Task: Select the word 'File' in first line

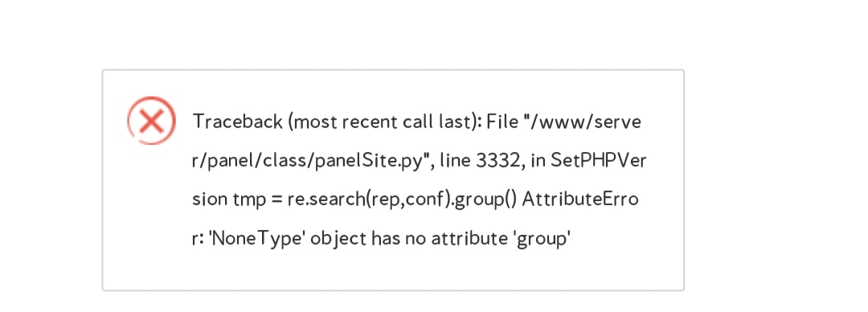Action: [x=502, y=121]
